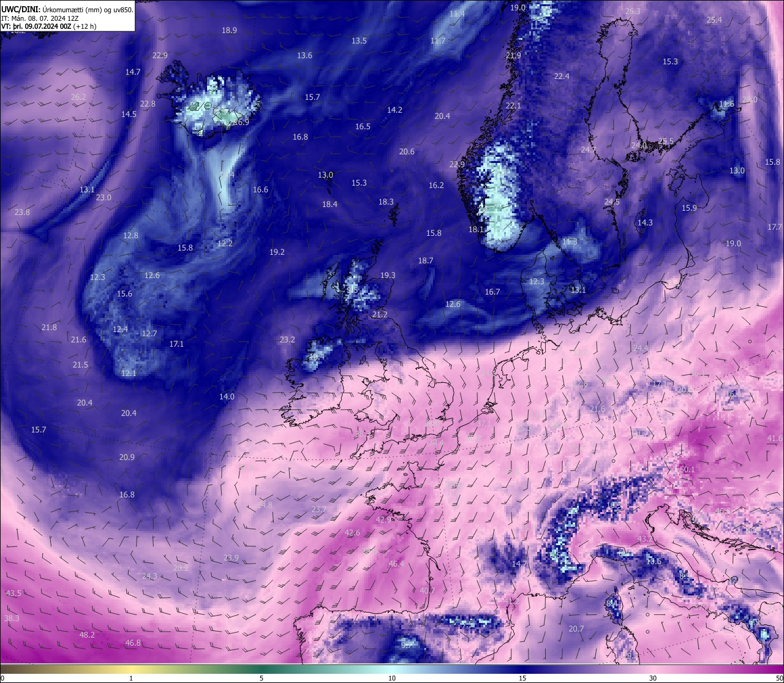Click the value 16.5 on the map

click(x=363, y=126)
